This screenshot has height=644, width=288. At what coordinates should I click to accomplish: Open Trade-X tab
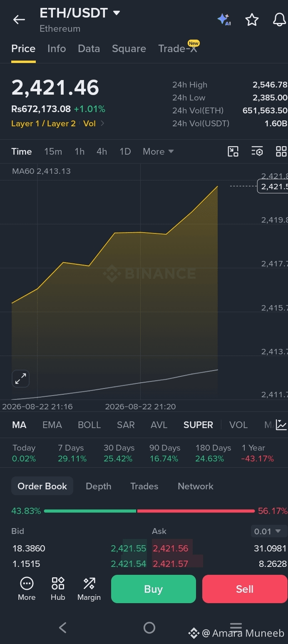point(178,49)
